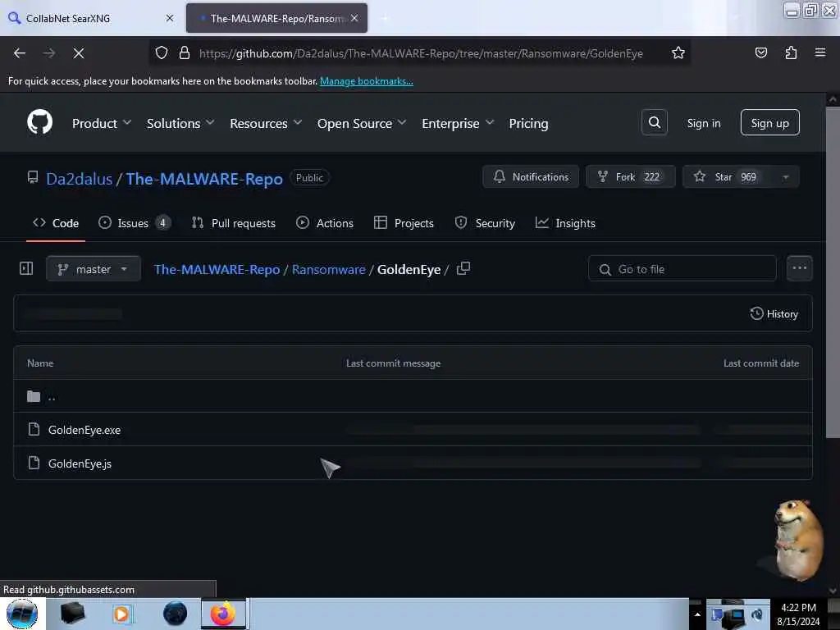Open the Firefox extensions puzzle icon
840x630 pixels.
click(791, 53)
